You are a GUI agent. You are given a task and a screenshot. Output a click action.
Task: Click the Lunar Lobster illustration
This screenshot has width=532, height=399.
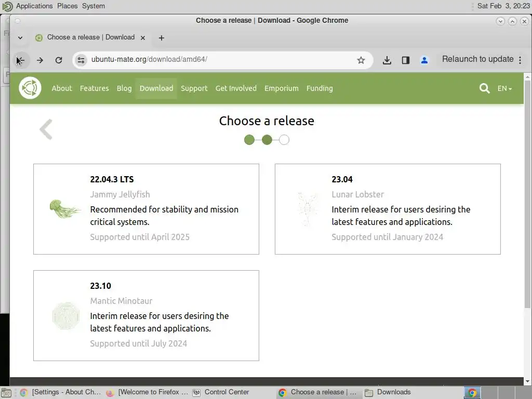tap(308, 209)
